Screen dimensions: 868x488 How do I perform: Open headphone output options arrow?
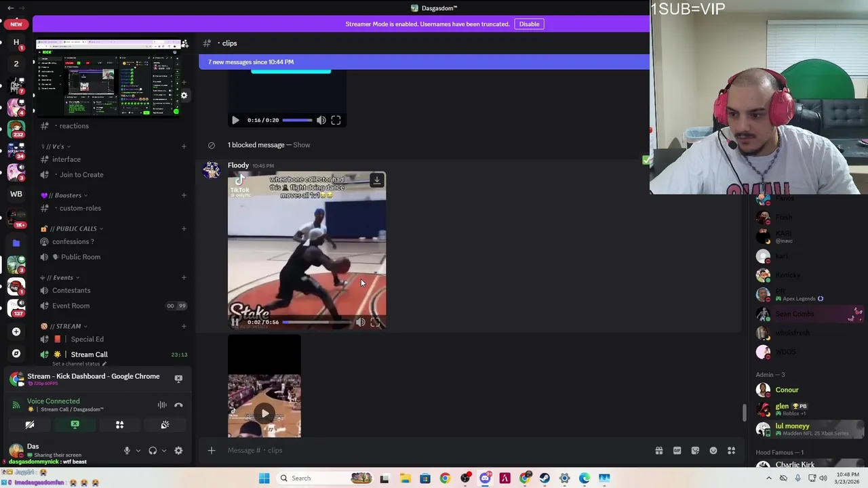163,451
